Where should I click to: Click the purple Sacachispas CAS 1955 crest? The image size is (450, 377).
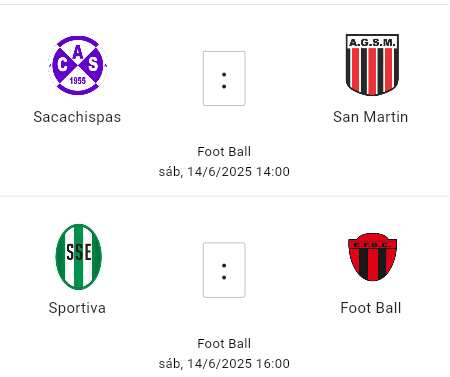[78, 65]
